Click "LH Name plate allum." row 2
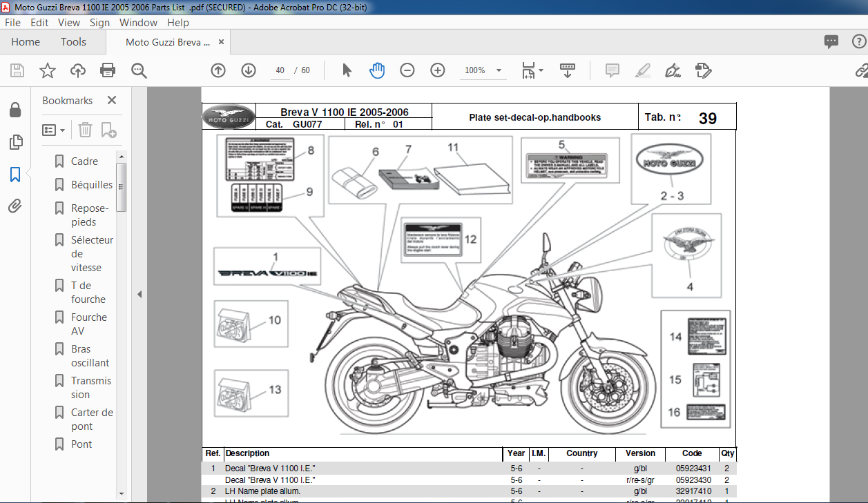The height and width of the screenshot is (503, 868). point(262,491)
